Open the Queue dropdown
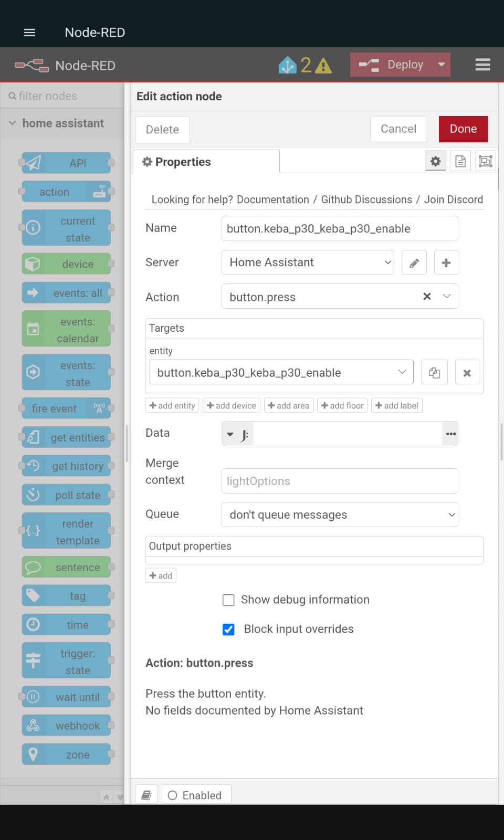 coord(340,514)
